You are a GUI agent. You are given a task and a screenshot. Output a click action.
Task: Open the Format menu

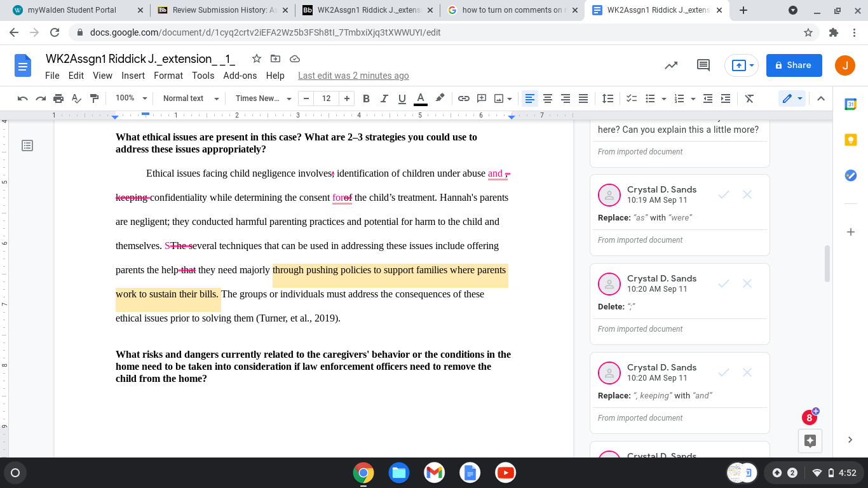(x=168, y=76)
